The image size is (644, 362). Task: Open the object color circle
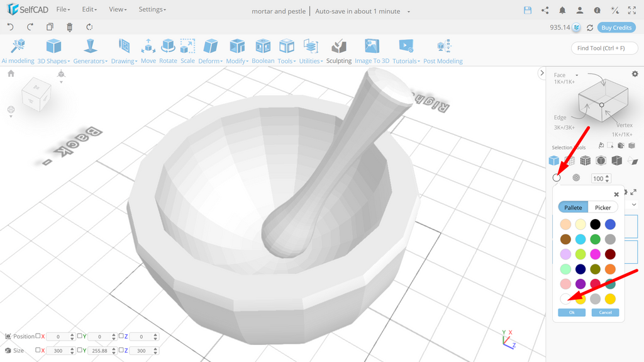(x=557, y=178)
